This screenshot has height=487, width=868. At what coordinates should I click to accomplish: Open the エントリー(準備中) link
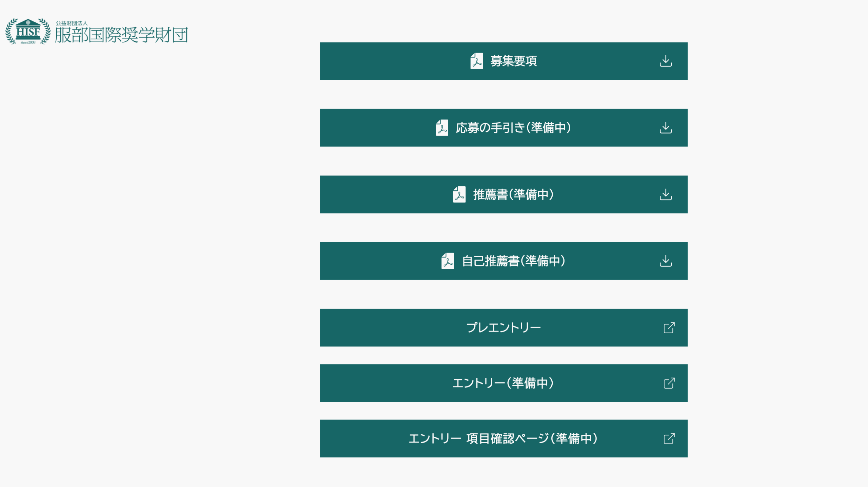(x=504, y=383)
